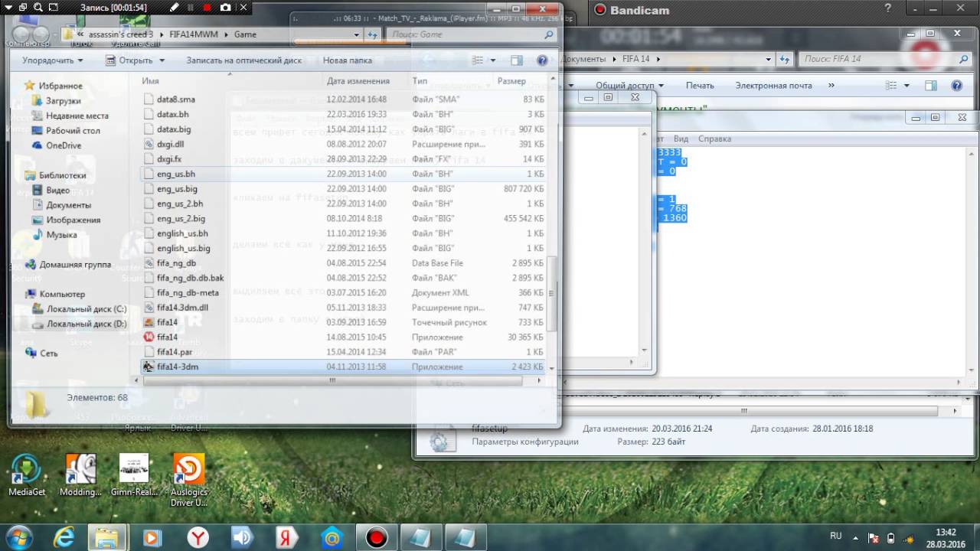Viewport: 980px width, 551px height.
Task: Change the view layout in the Game window
Action: pos(479,60)
